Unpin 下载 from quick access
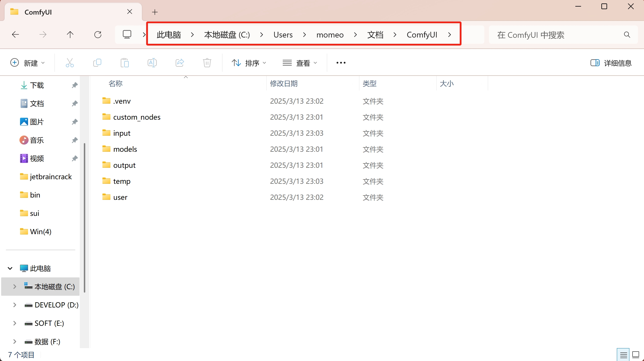This screenshot has width=644, height=361. [x=75, y=85]
